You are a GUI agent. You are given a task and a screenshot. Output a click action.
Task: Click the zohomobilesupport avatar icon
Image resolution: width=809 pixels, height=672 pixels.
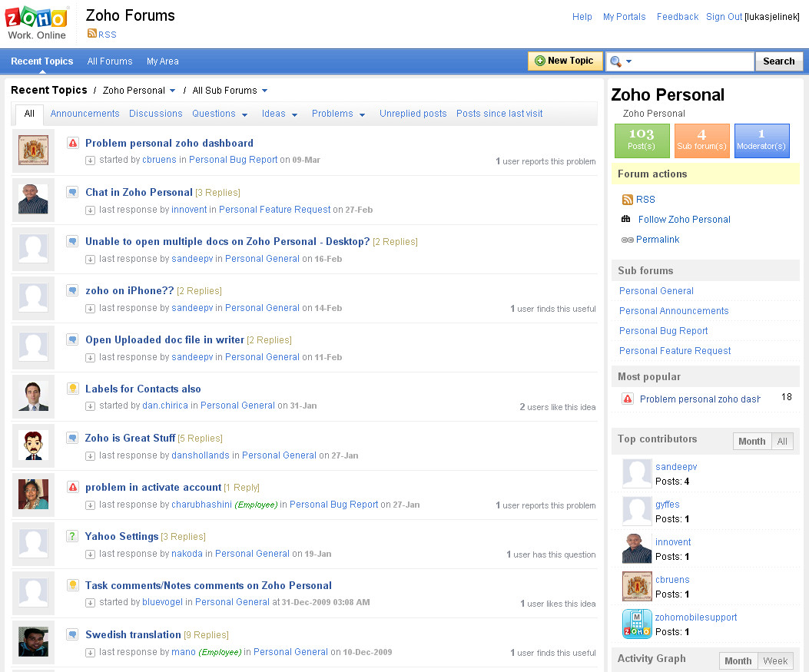point(637,624)
